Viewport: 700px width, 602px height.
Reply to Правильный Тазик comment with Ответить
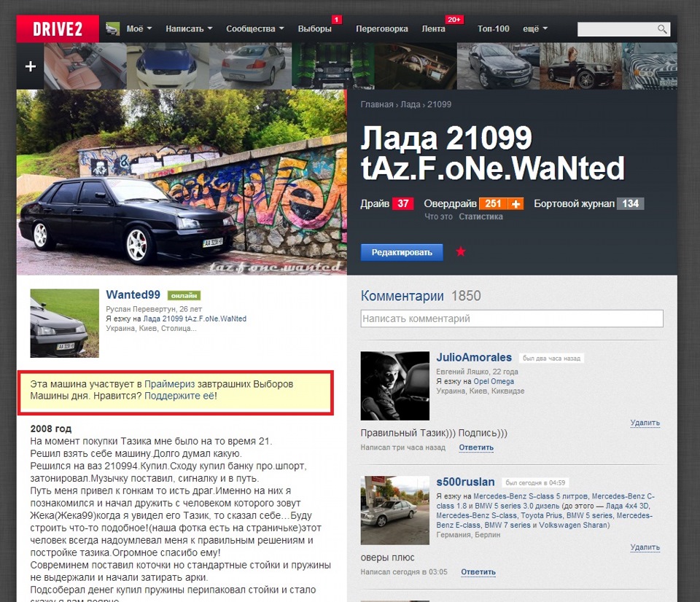[x=476, y=447]
